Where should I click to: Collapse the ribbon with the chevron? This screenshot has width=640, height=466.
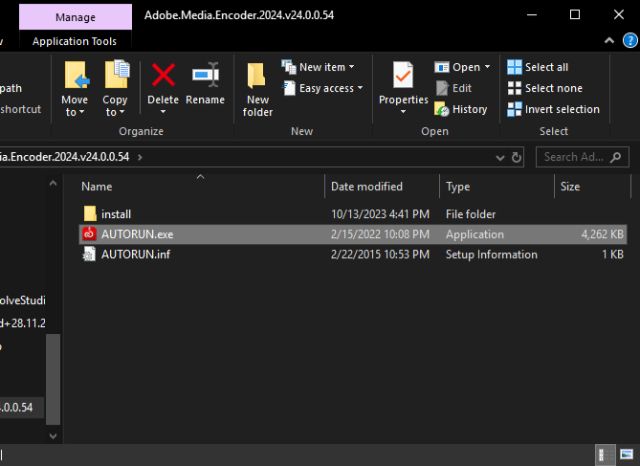609,40
